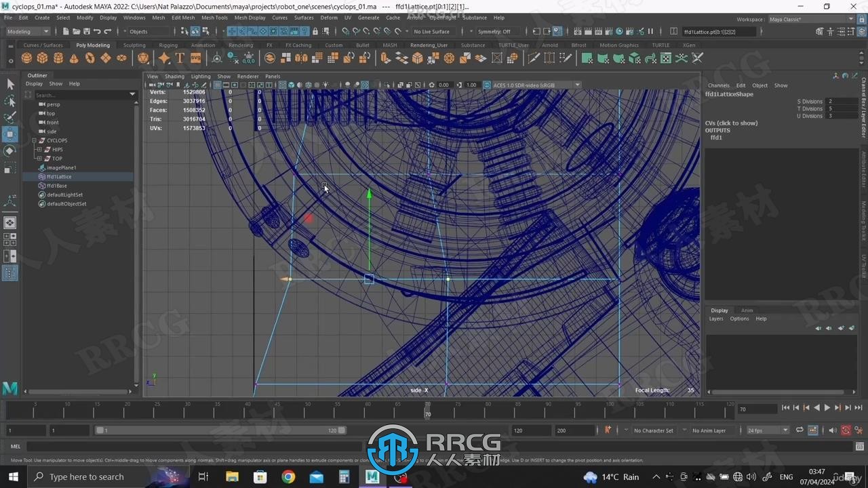Click the open scene folder icon
Screen dimensions: 868x488
pos(76,31)
